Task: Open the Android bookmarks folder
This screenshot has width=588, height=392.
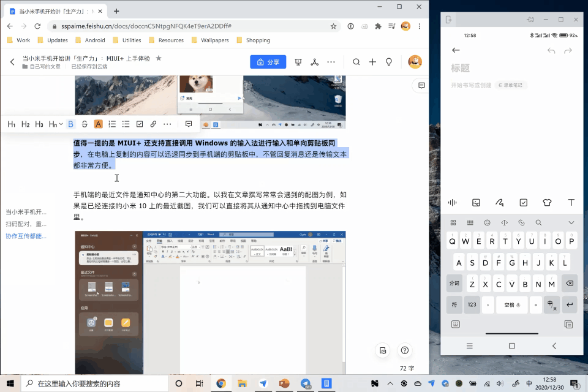Action: pyautogui.click(x=91, y=40)
